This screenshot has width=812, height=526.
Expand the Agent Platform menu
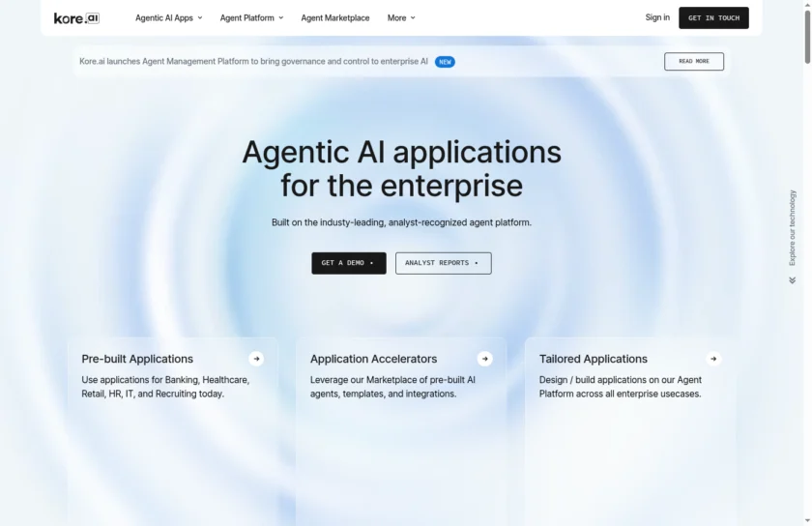click(251, 17)
